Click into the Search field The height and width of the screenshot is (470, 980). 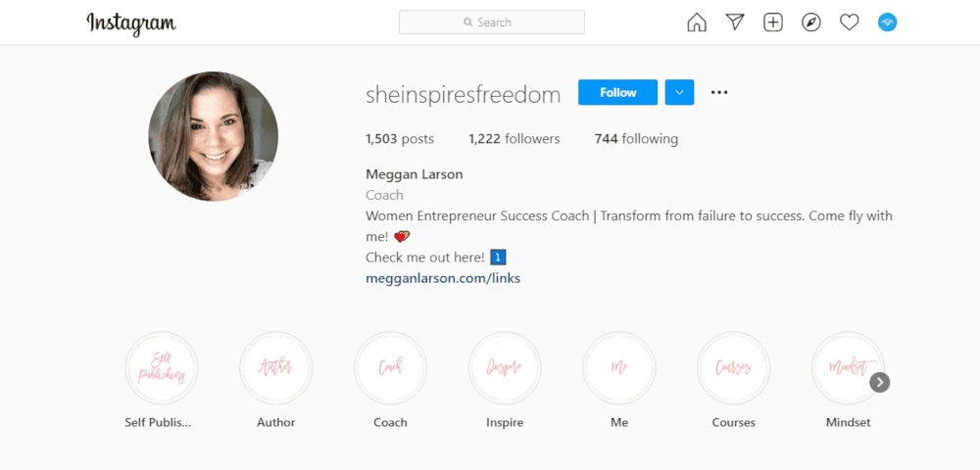coord(492,22)
